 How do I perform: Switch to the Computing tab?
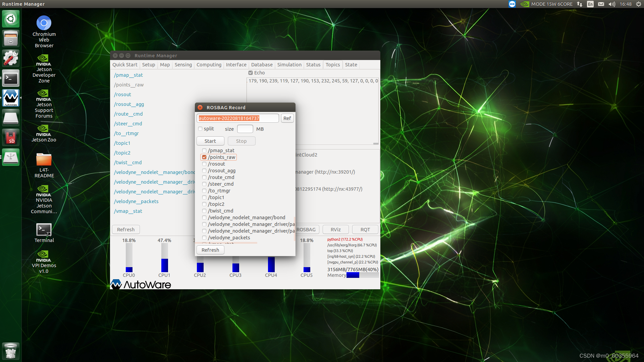(x=209, y=65)
